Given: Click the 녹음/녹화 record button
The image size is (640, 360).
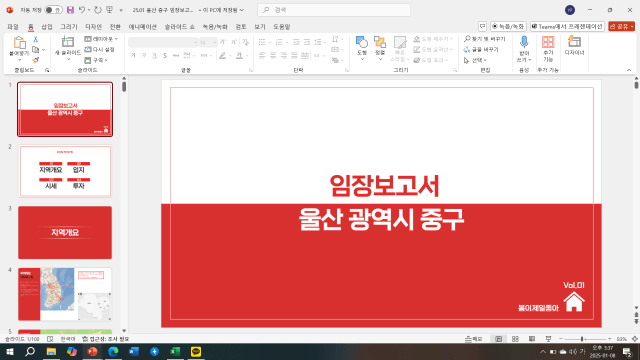Looking at the screenshot, I should (508, 26).
